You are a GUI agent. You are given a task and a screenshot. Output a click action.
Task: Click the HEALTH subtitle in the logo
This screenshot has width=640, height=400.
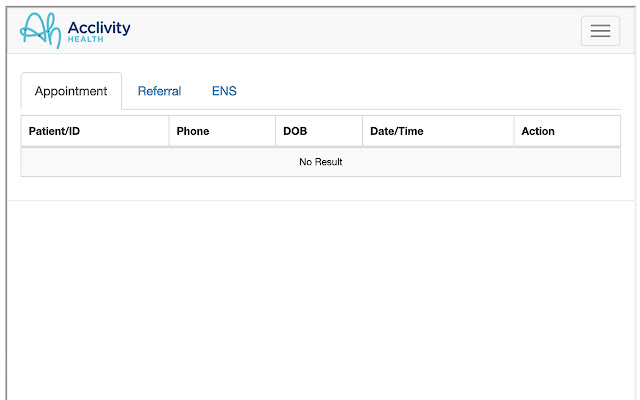pyautogui.click(x=84, y=39)
